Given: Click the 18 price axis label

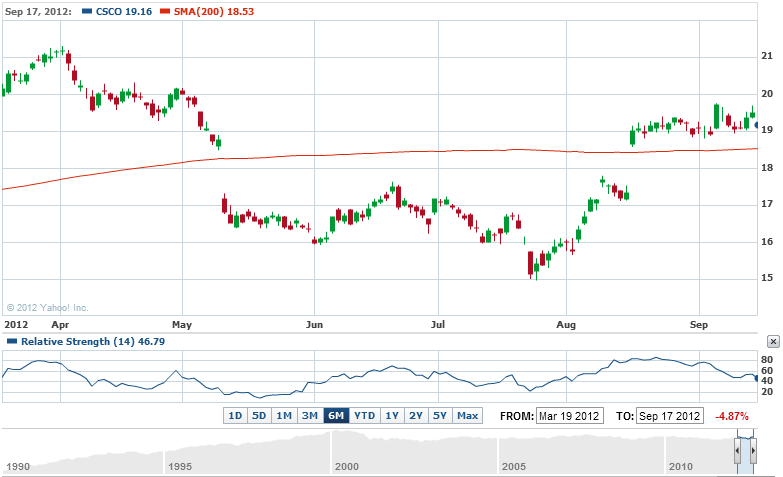Looking at the screenshot, I should pos(767,168).
